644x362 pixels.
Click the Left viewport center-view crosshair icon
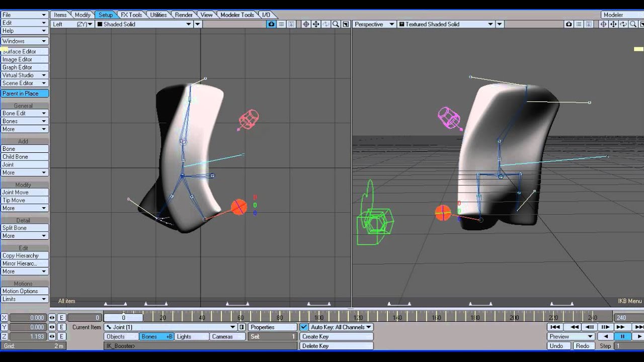pyautogui.click(x=306, y=24)
